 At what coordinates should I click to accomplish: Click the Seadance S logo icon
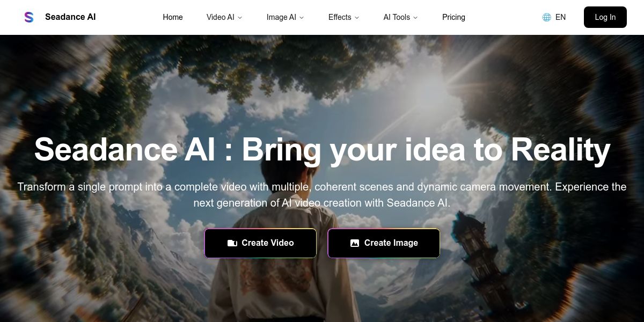coord(29,17)
